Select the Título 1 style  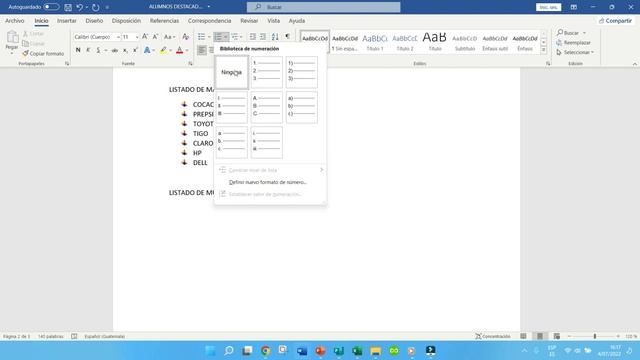point(375,41)
